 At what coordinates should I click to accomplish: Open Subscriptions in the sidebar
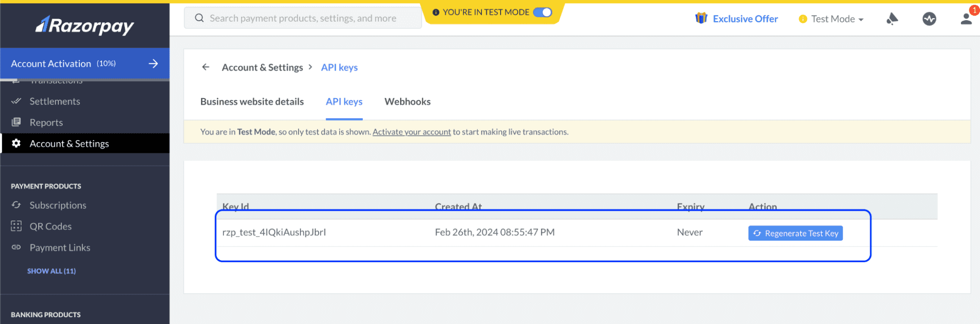[58, 205]
